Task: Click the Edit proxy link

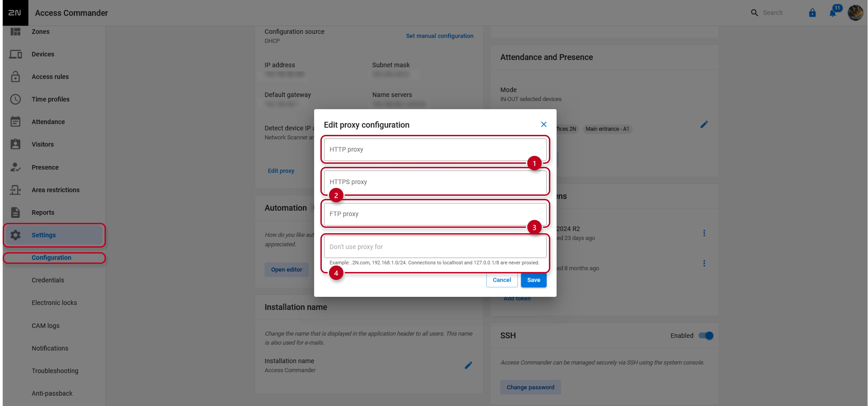Action: click(x=281, y=171)
